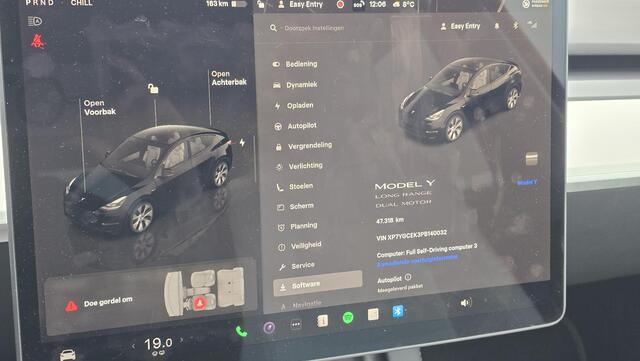
Task: Select the highlighted Software menu item
Action: (318, 284)
